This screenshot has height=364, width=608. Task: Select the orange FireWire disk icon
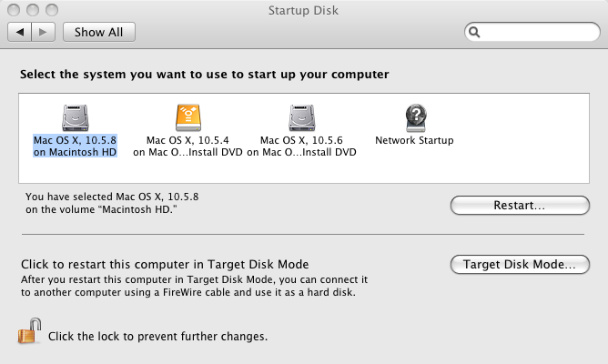point(188,117)
